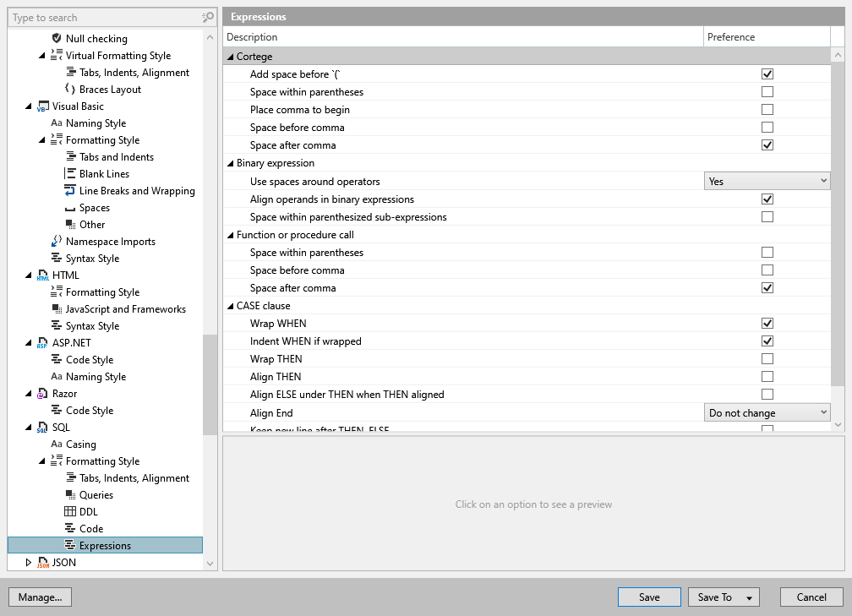Screen dimensions: 852x616
Task: Select the Namespace Imports icon
Action: (x=56, y=241)
